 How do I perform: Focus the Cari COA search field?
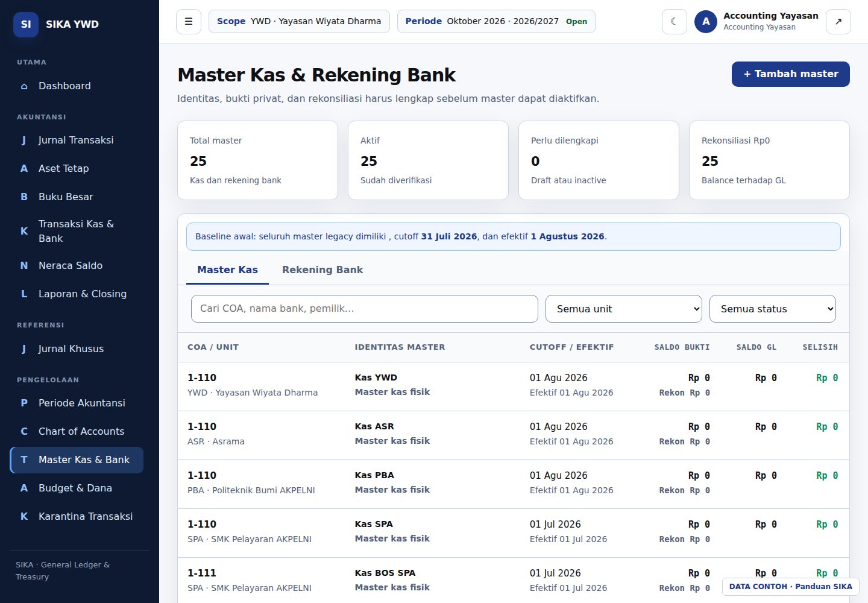click(365, 309)
